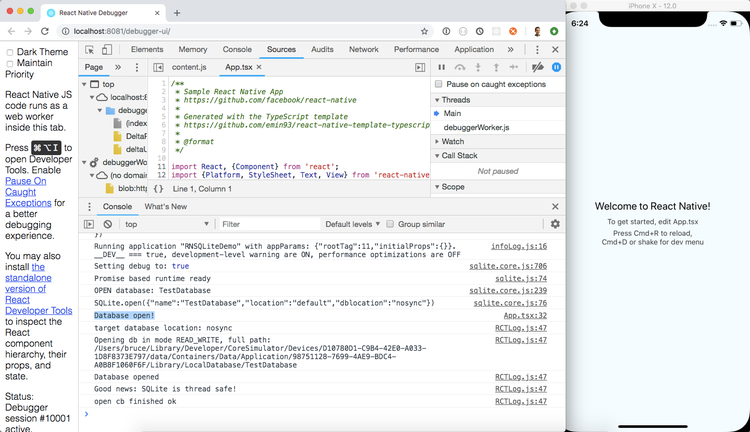Open the DevTools customize three-dot menu
Viewport: 750px width, 432px height.
(537, 50)
